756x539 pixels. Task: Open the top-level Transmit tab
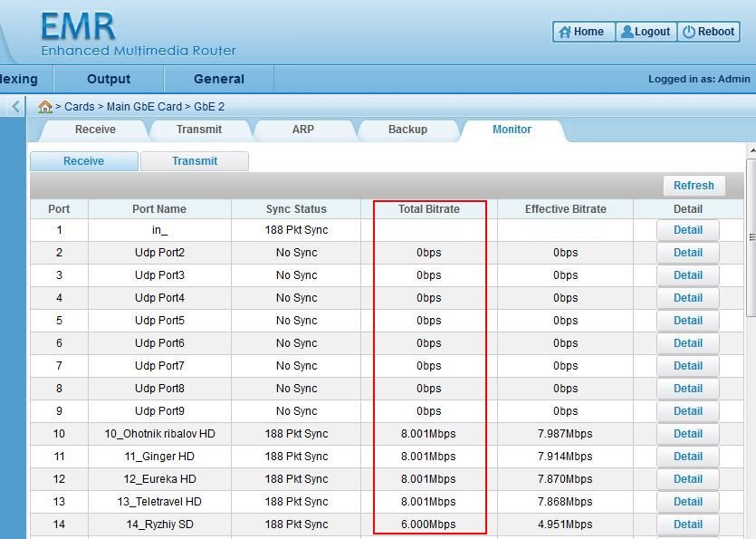tap(199, 130)
